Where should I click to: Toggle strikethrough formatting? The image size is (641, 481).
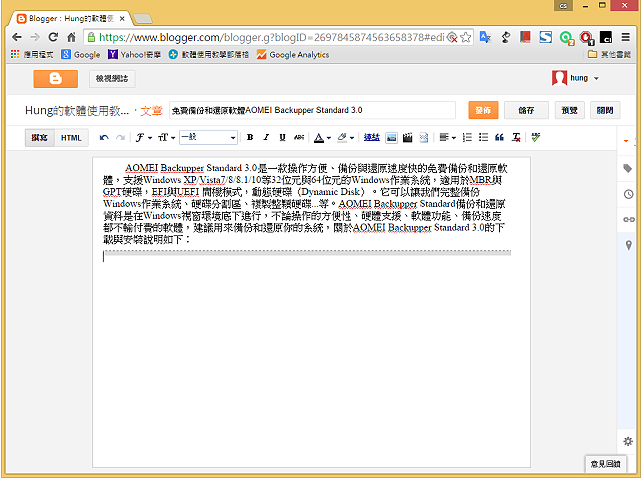(299, 137)
